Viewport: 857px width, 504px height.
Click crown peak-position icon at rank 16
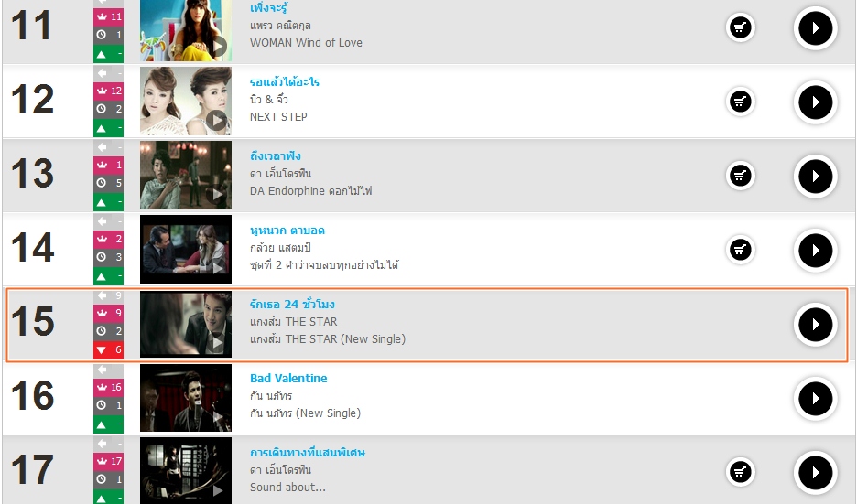coord(103,387)
